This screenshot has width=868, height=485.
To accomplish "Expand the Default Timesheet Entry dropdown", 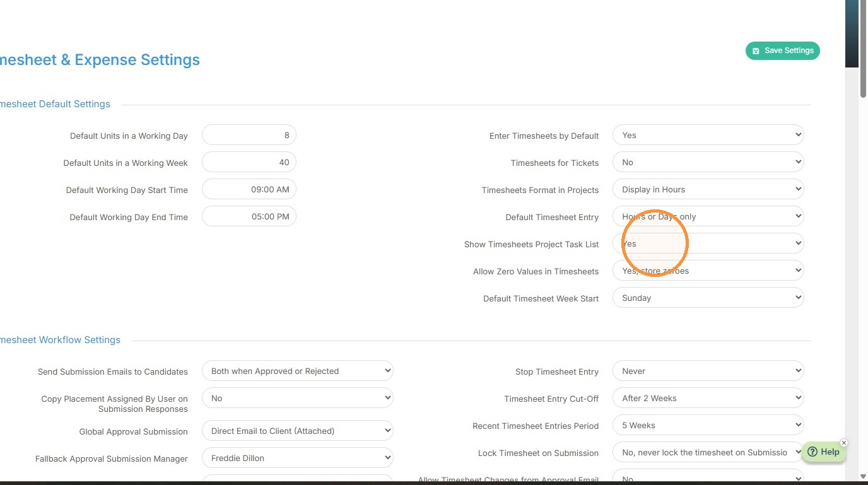I will click(x=708, y=216).
